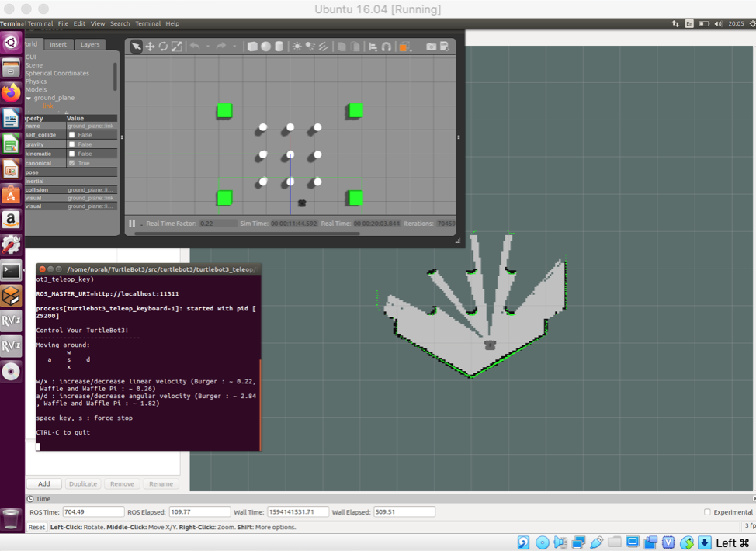
Task: Toggle the gravity checkbox for ground_plane link
Action: [x=71, y=144]
